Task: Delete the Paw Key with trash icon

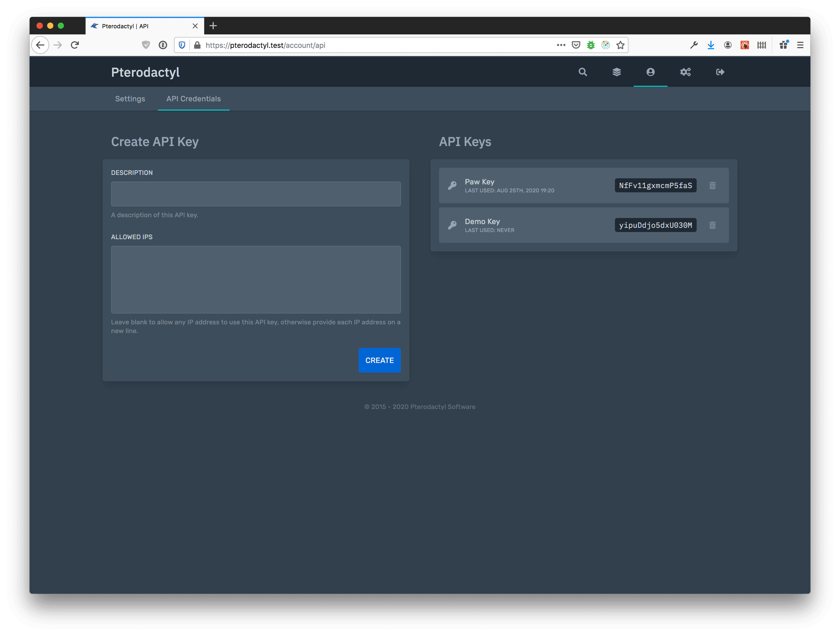Action: [713, 185]
